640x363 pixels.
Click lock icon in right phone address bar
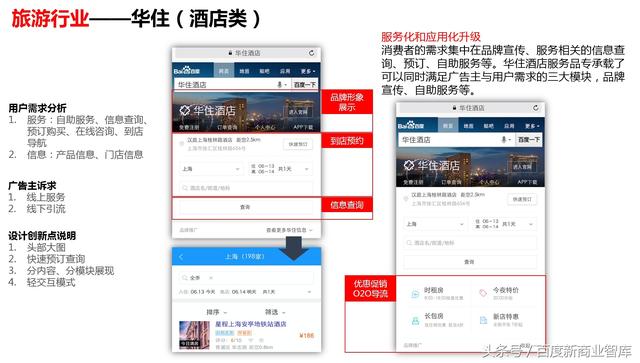coord(454,108)
